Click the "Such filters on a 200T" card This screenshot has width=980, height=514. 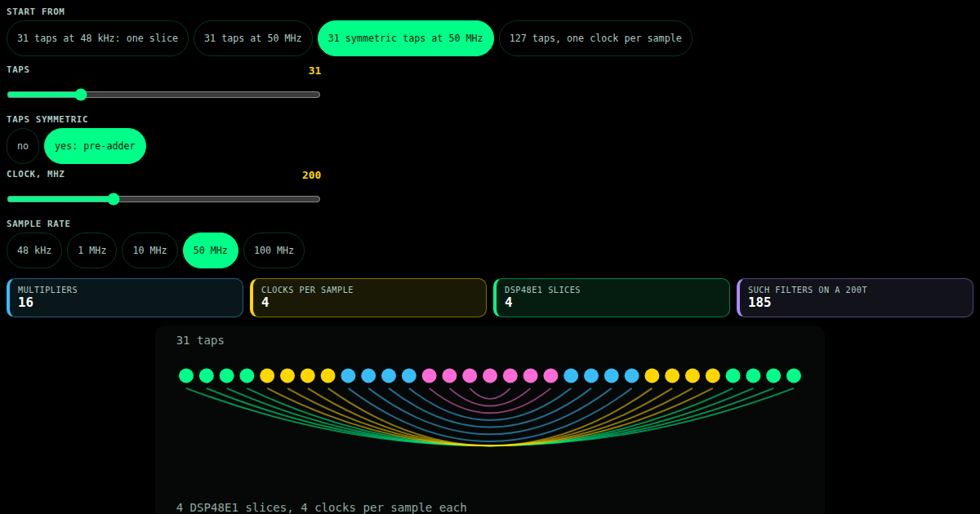[855, 298]
